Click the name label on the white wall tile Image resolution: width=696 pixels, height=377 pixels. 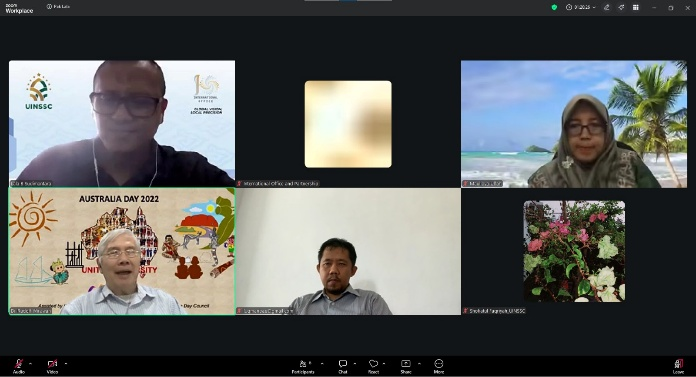point(265,311)
